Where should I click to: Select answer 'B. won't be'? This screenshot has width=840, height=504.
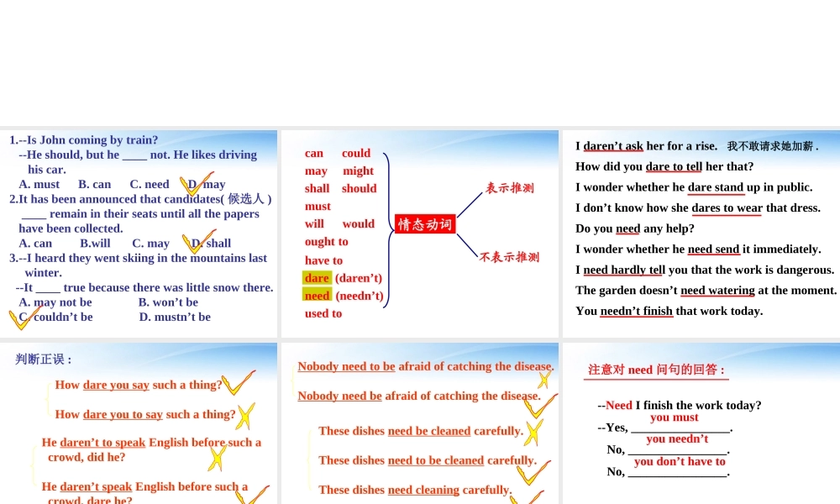point(168,302)
